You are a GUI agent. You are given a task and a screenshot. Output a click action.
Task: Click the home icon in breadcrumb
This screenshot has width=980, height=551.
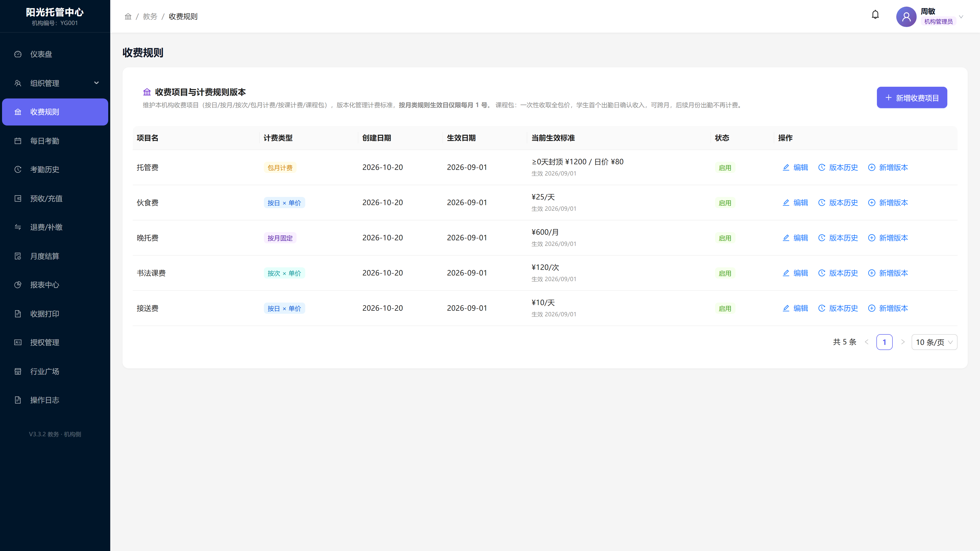click(128, 16)
